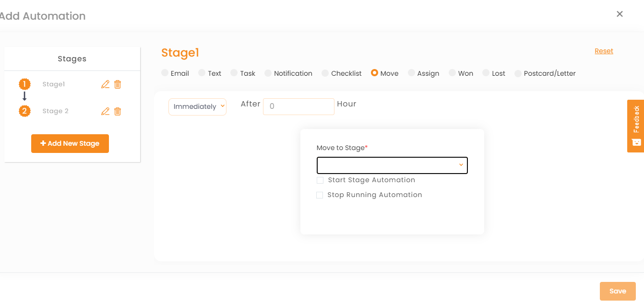Click the Stage1 heading title
Image resolution: width=644 pixels, height=303 pixels.
coord(180,53)
